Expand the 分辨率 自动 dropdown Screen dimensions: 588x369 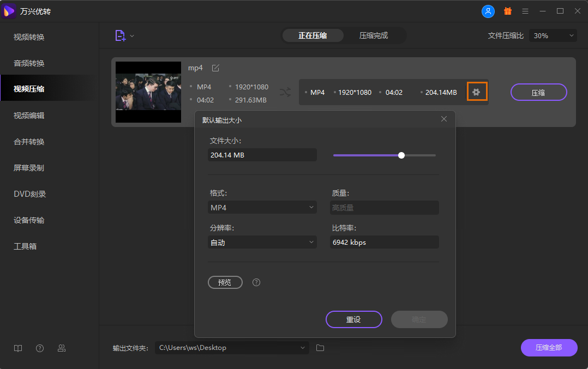(262, 243)
